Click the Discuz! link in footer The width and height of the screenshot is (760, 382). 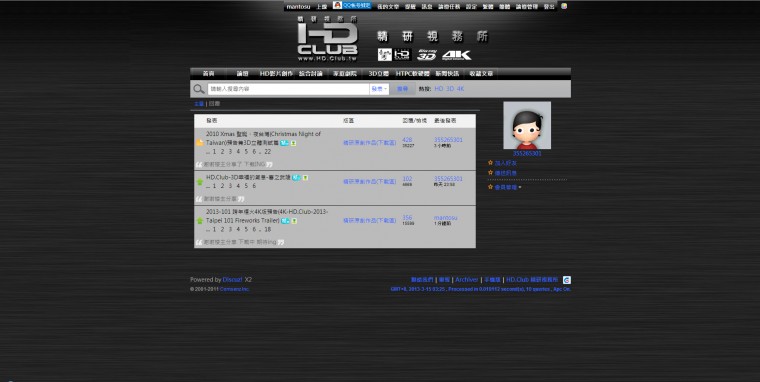click(x=233, y=280)
